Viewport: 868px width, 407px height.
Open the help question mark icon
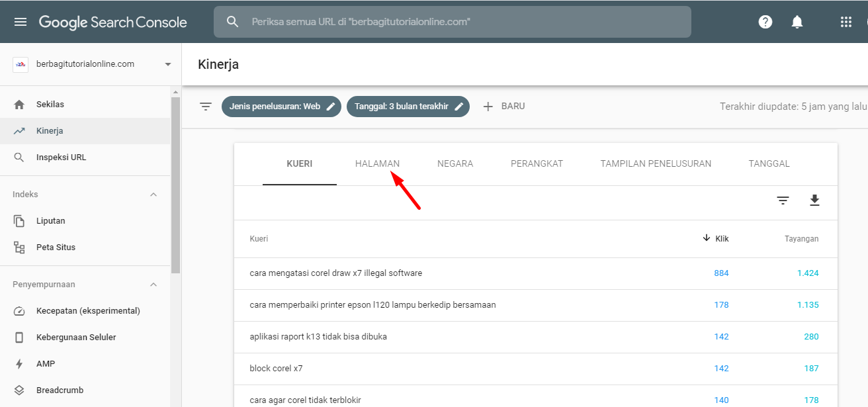click(765, 22)
